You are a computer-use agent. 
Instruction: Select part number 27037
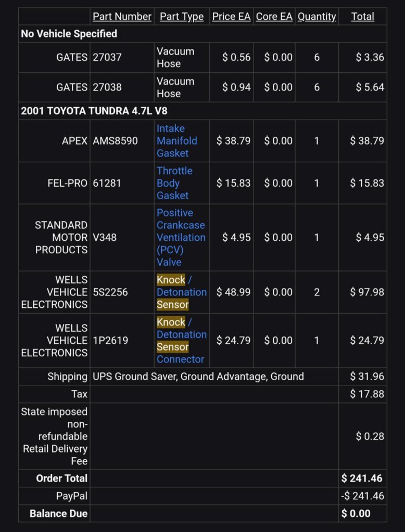(x=107, y=57)
